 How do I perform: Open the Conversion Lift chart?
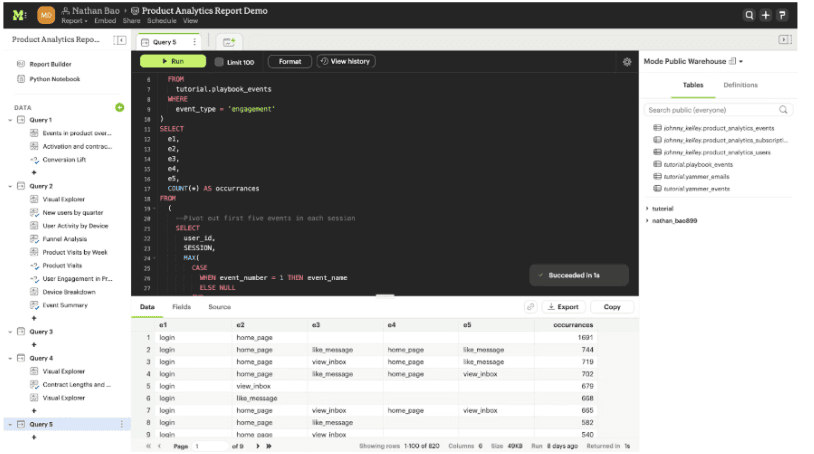(x=64, y=160)
